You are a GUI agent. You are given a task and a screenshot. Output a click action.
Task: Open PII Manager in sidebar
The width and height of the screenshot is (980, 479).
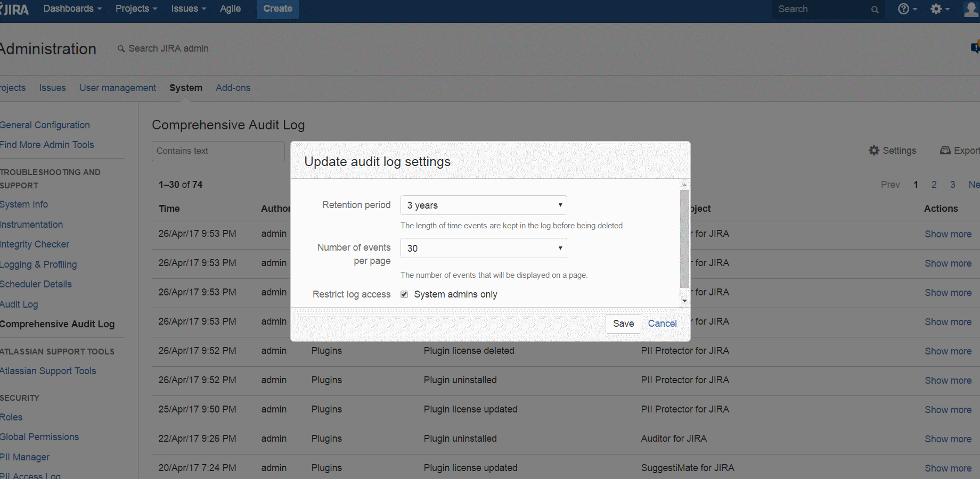pos(25,457)
